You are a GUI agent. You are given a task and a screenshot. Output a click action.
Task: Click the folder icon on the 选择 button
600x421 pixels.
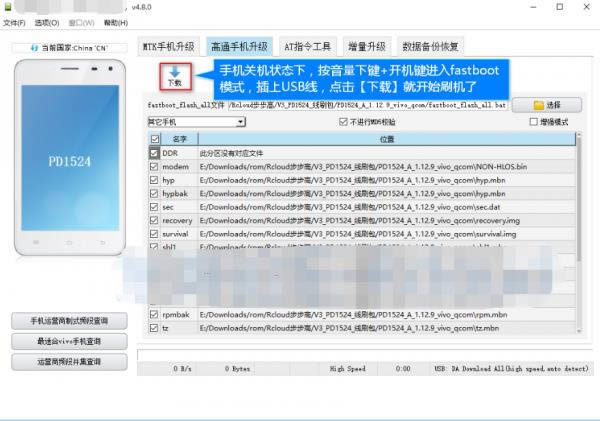click(x=539, y=104)
